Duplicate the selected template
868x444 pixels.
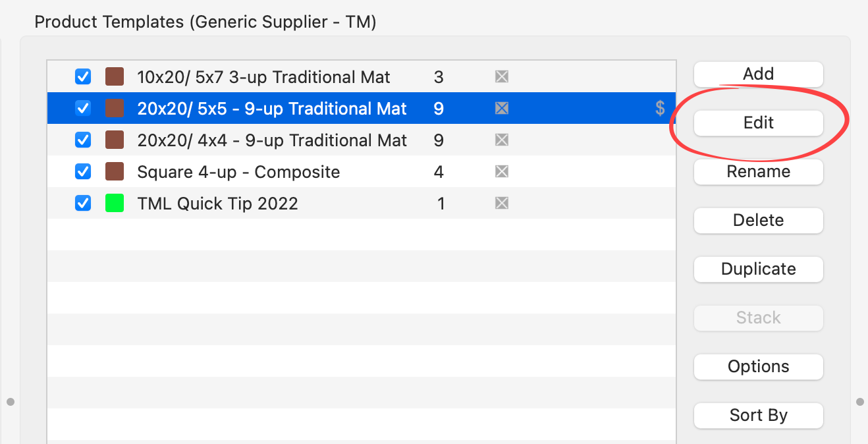(x=758, y=269)
